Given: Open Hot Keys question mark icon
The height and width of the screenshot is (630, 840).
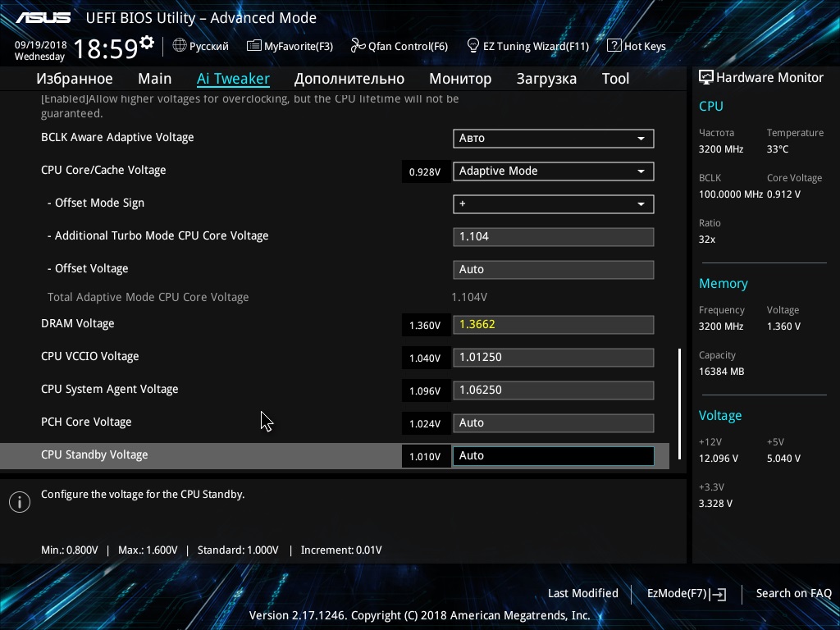Looking at the screenshot, I should point(614,46).
